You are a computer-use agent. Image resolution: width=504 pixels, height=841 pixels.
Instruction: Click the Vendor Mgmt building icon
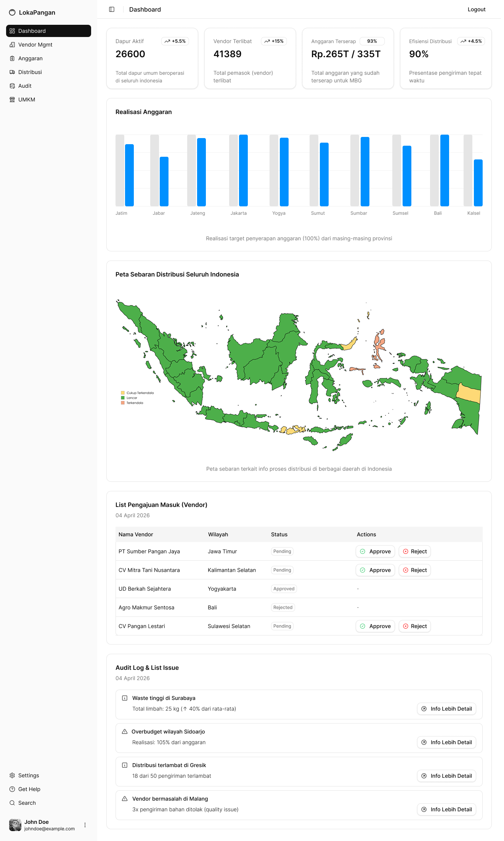tap(12, 45)
